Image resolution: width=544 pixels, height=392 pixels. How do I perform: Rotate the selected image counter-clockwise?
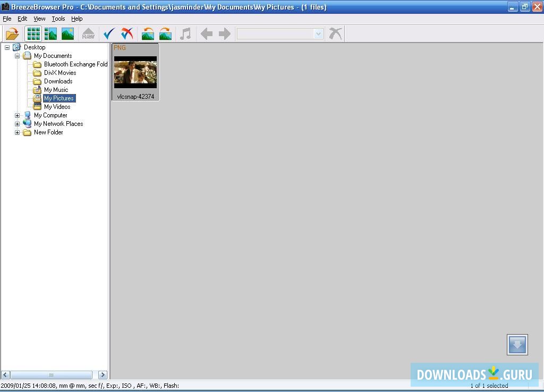click(x=148, y=33)
